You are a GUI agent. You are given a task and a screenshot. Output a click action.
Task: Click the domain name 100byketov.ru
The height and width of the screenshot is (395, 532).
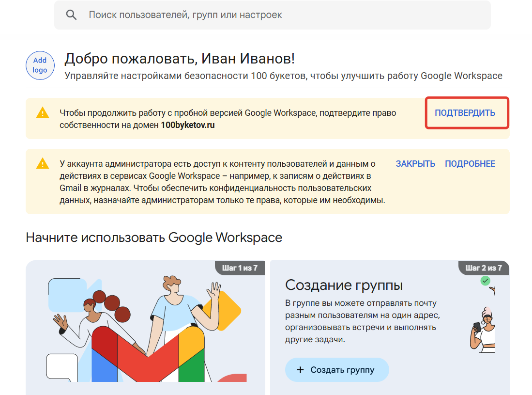click(188, 125)
